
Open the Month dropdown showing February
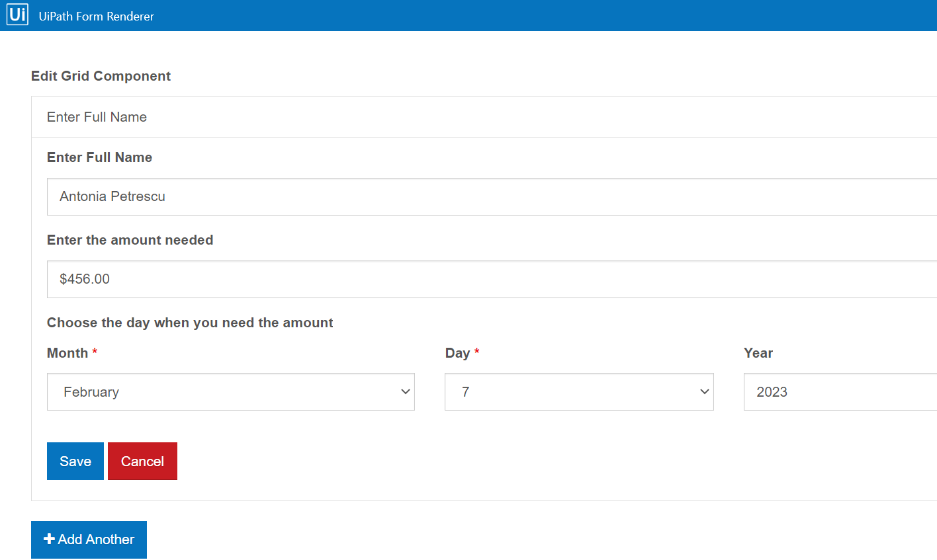[x=231, y=391]
